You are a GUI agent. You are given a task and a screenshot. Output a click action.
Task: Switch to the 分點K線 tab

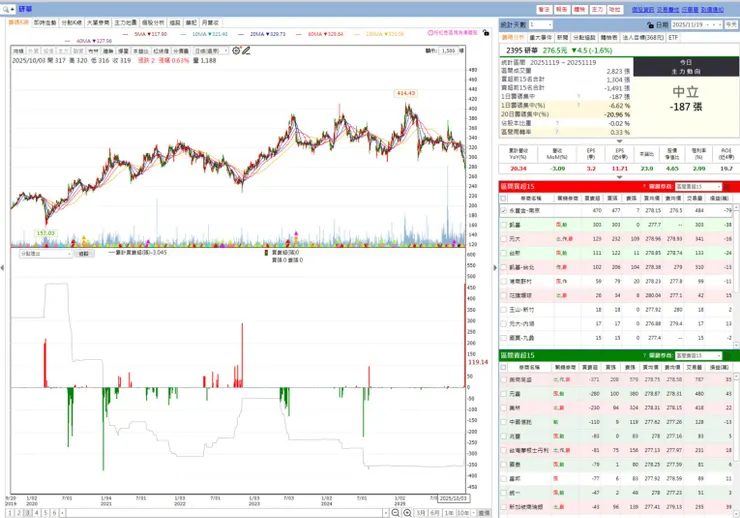pos(71,23)
